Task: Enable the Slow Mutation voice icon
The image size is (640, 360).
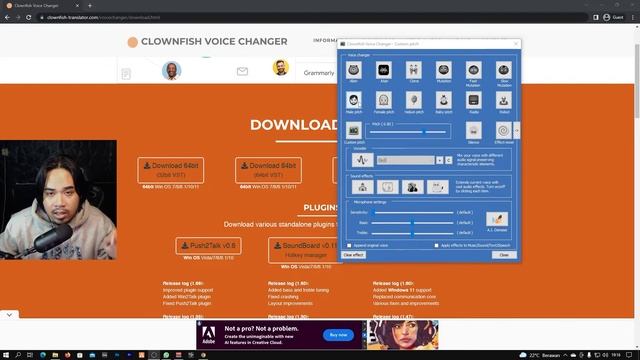Action: pos(504,70)
